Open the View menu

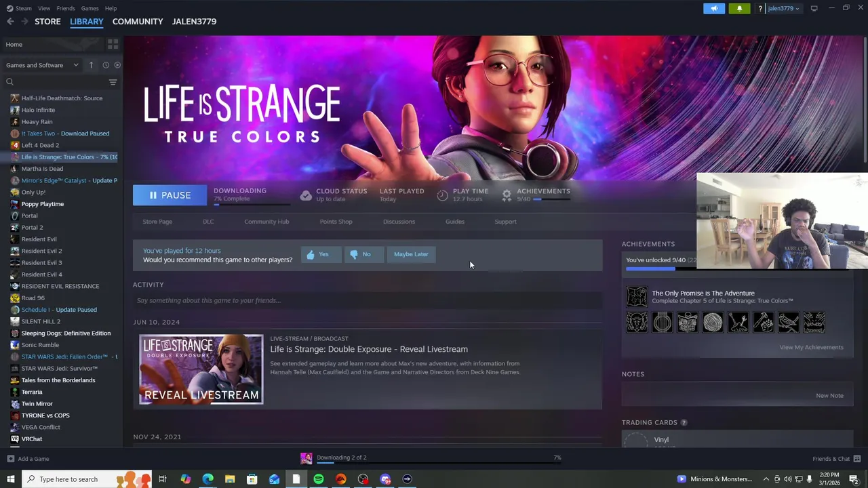[x=44, y=8]
